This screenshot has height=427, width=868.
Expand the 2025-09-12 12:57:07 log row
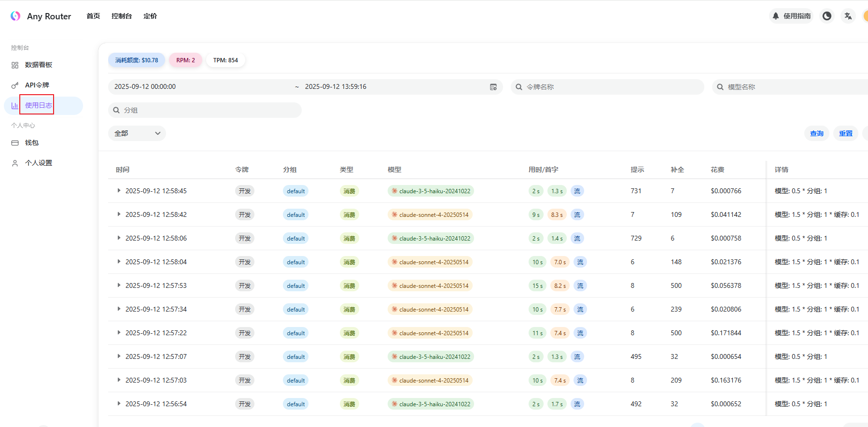click(119, 356)
